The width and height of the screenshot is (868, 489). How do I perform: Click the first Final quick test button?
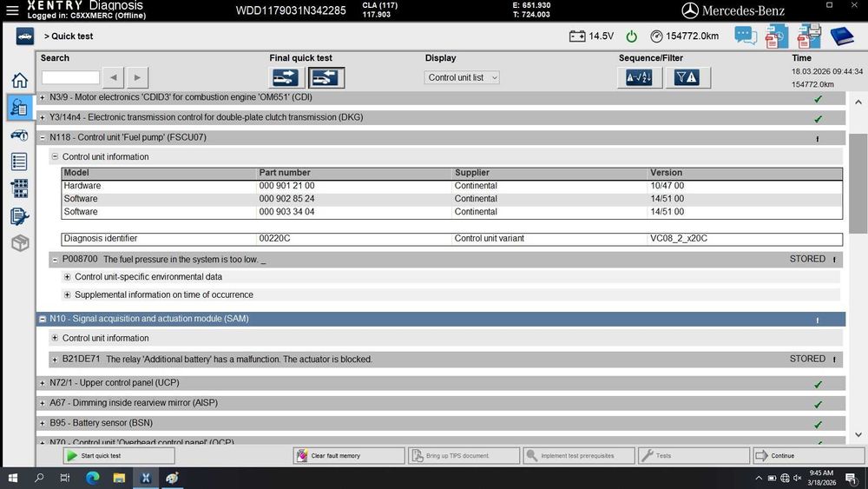click(x=286, y=77)
